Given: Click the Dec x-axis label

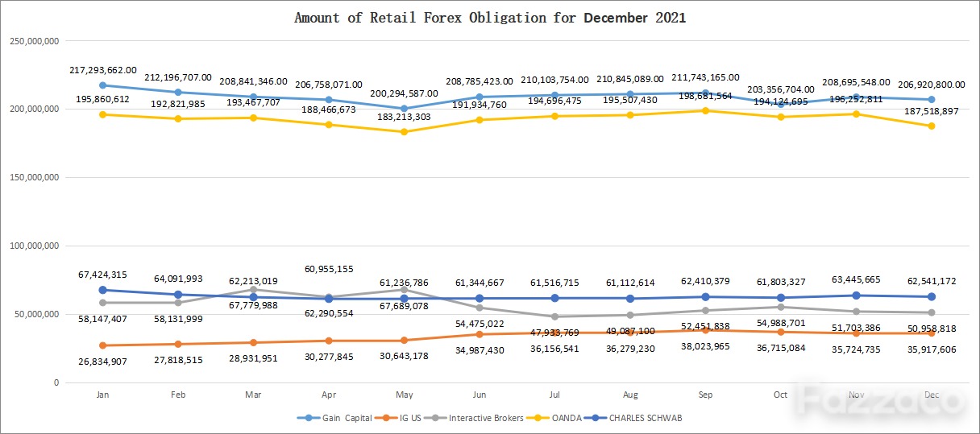Looking at the screenshot, I should coord(932,395).
